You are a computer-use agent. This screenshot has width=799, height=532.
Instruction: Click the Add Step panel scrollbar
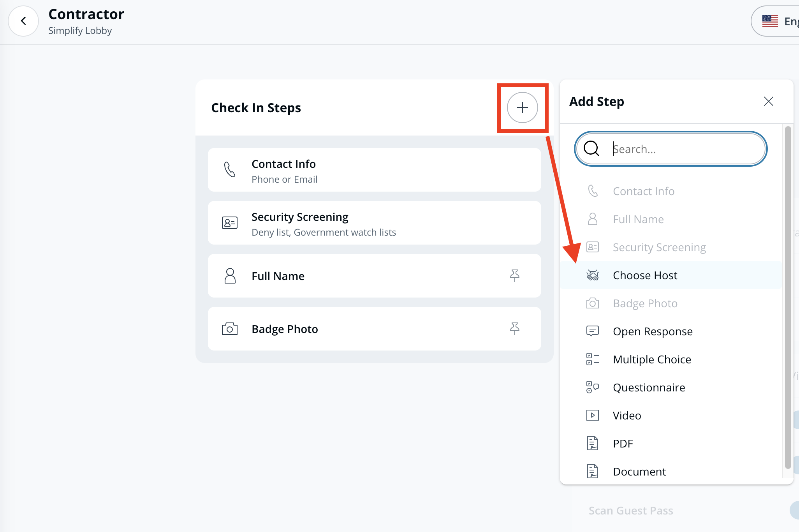pyautogui.click(x=788, y=296)
